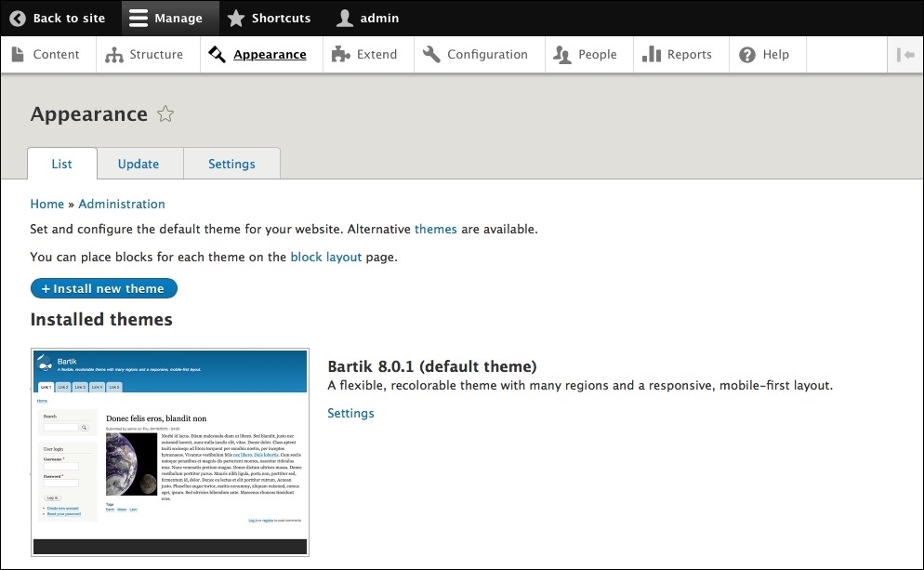Image resolution: width=924 pixels, height=570 pixels.
Task: Click the Install new theme button
Action: 104,288
